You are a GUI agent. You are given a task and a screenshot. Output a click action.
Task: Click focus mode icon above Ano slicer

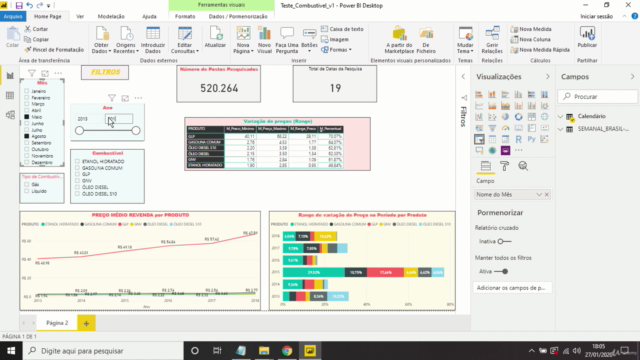(125, 98)
